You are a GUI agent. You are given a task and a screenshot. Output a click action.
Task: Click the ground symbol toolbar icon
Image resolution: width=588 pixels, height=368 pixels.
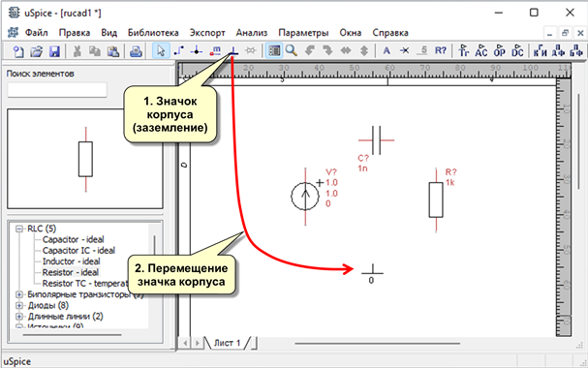point(233,50)
